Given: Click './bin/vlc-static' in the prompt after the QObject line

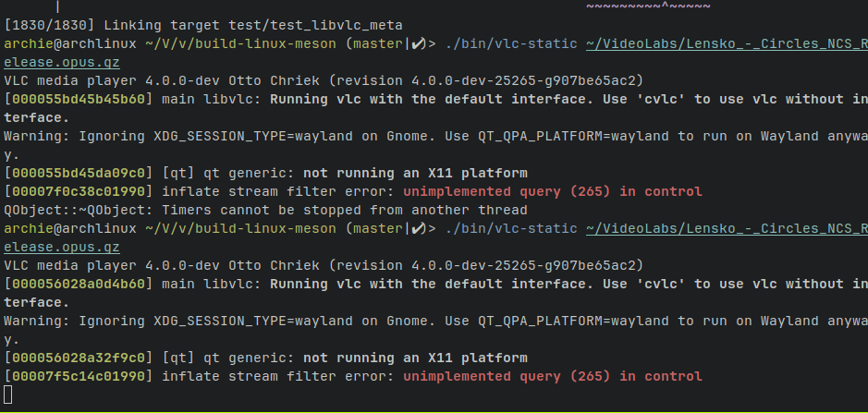Looking at the screenshot, I should (x=511, y=228).
